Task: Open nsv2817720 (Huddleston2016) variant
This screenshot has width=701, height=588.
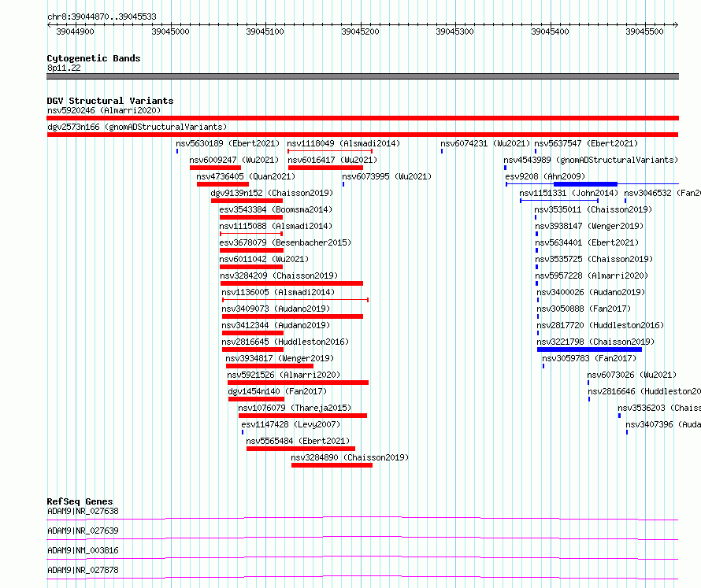Action: (600, 325)
